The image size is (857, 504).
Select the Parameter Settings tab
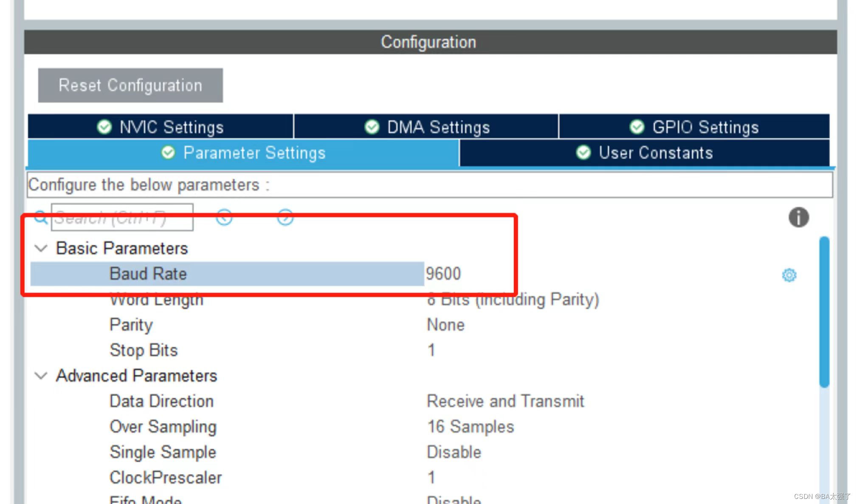[x=243, y=153]
